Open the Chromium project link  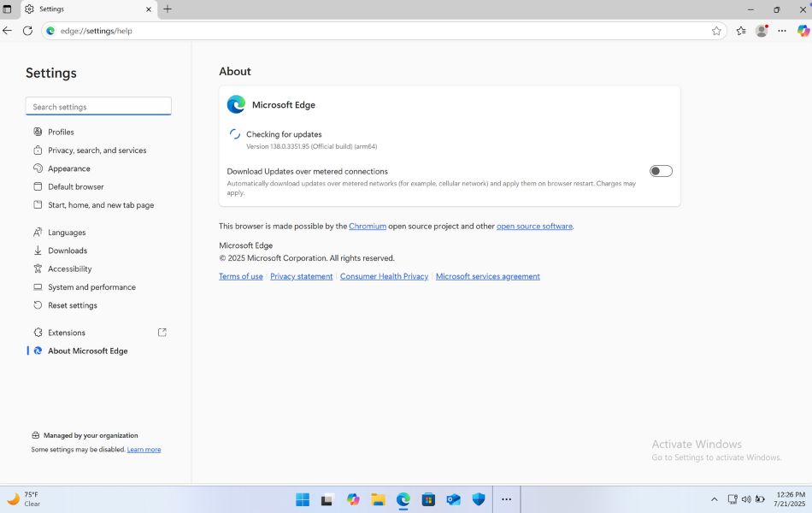point(368,226)
